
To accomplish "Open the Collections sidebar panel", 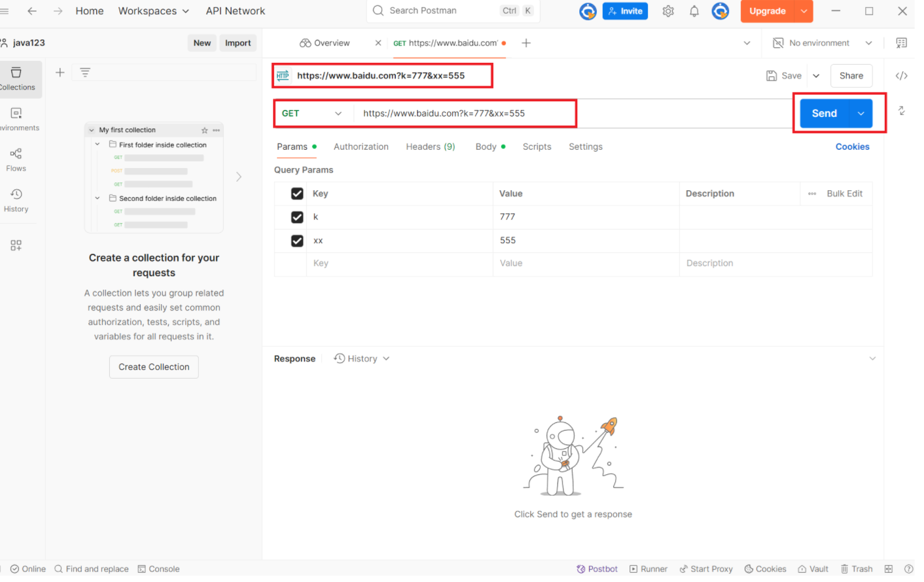I will 17,79.
